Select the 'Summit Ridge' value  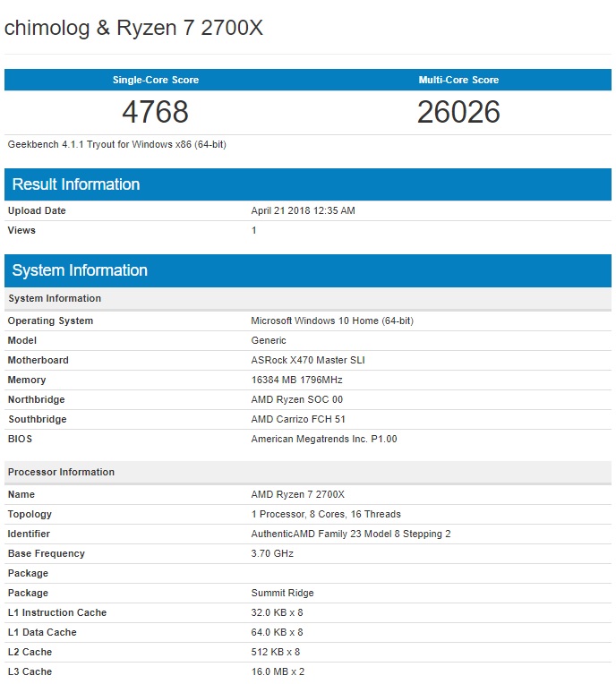283,593
